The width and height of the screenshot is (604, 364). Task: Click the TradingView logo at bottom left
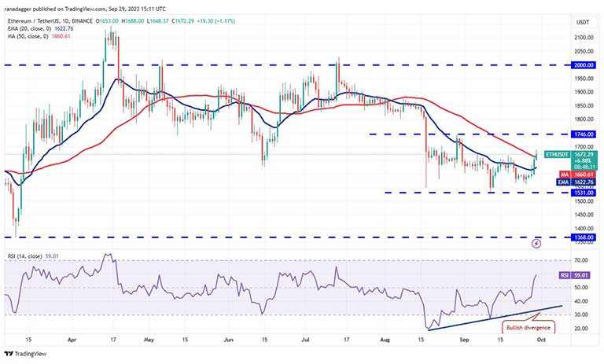pos(25,354)
